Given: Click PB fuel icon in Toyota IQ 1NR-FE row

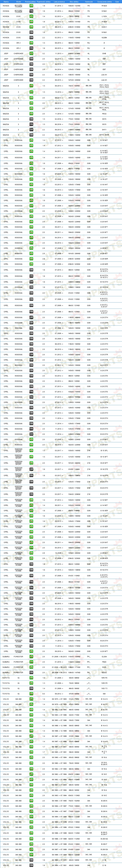Looking at the screenshot, I should 31,683.
